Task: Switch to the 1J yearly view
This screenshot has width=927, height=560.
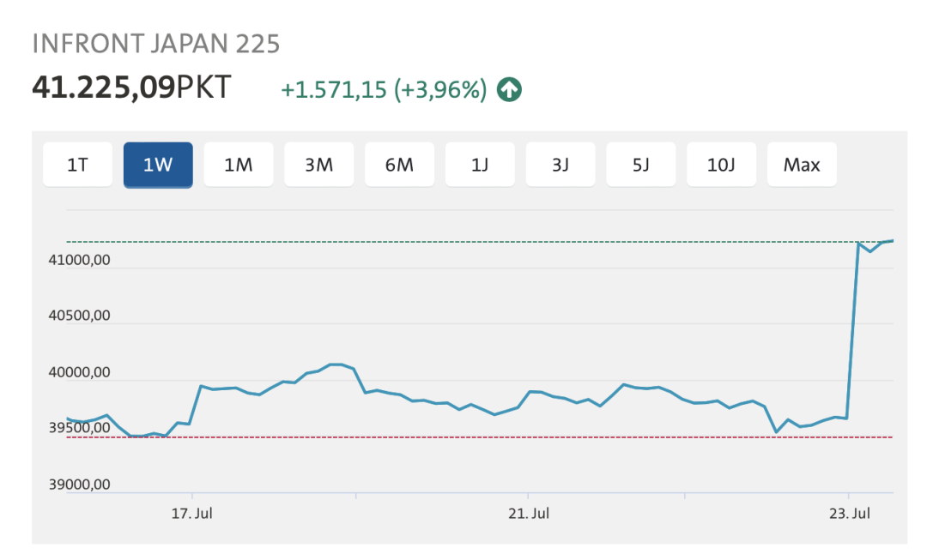Action: [480, 164]
